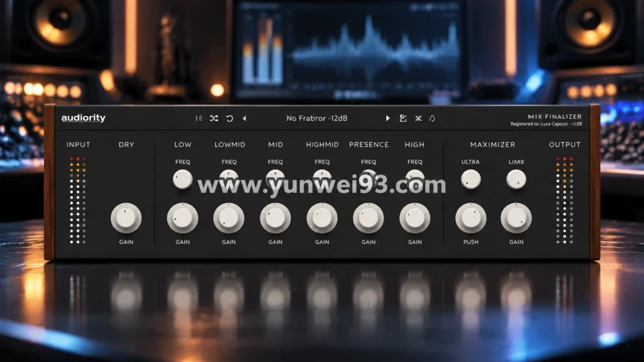Click the "MAXIMIZER" section label

point(492,145)
